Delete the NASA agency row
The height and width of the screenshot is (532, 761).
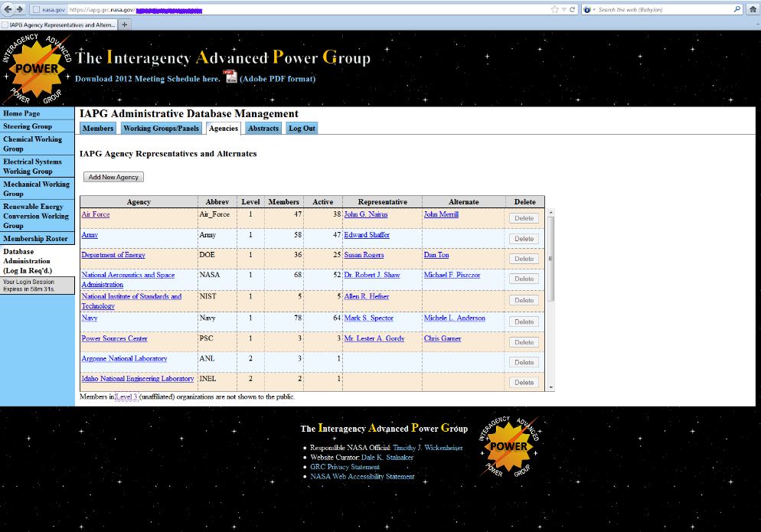524,279
